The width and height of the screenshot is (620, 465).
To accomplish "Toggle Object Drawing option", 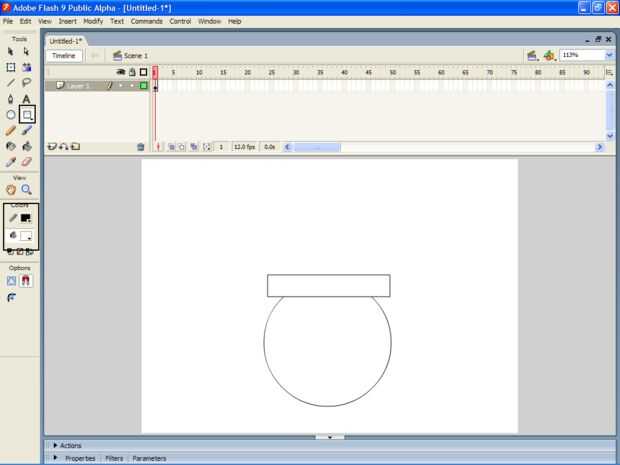I will click(x=11, y=281).
